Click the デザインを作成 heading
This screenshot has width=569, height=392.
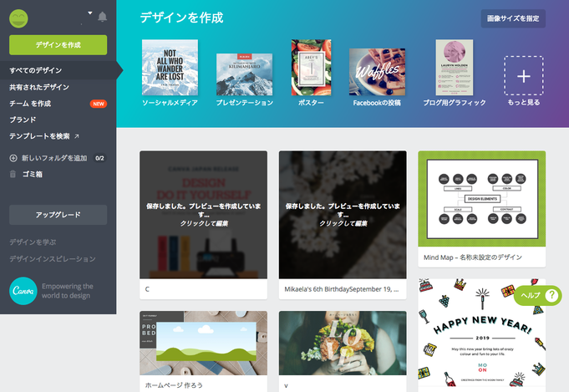click(x=181, y=18)
